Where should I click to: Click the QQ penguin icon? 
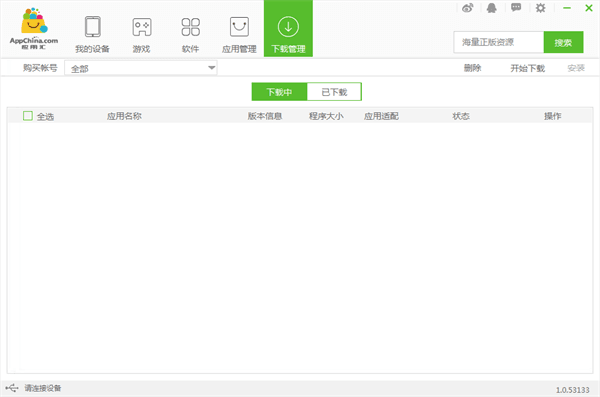pos(492,8)
